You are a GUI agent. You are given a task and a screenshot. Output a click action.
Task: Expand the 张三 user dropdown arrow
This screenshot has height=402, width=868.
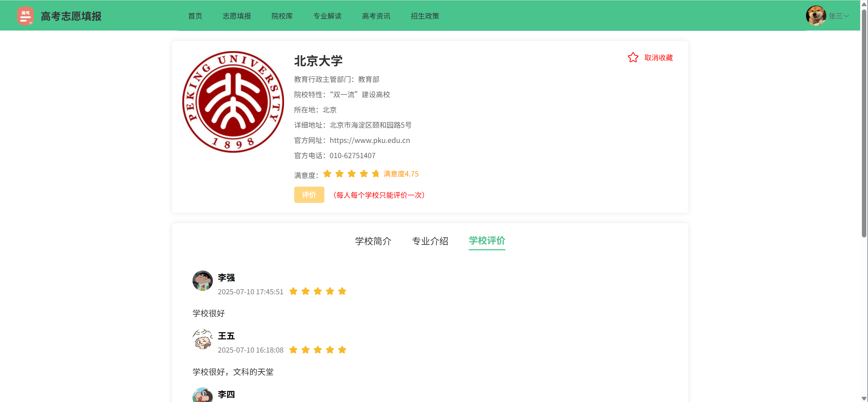(847, 16)
